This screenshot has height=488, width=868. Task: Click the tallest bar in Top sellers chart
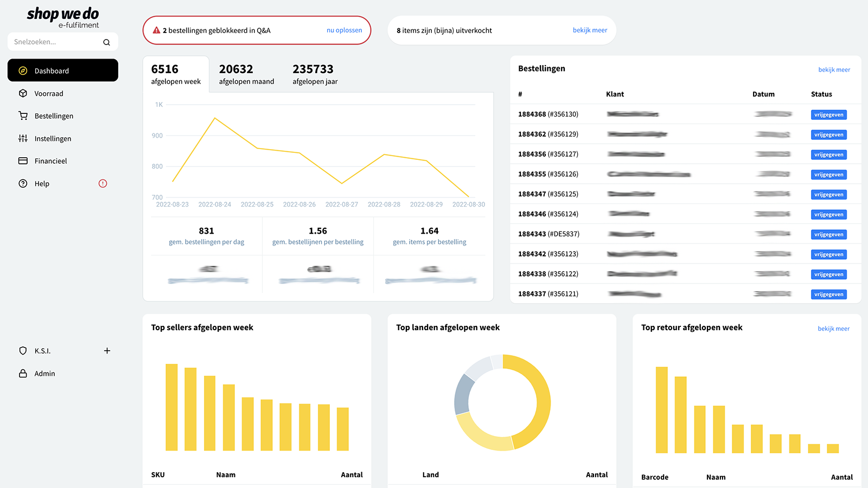tap(171, 407)
